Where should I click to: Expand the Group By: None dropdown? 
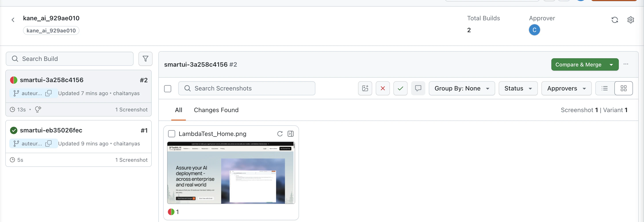(x=462, y=88)
